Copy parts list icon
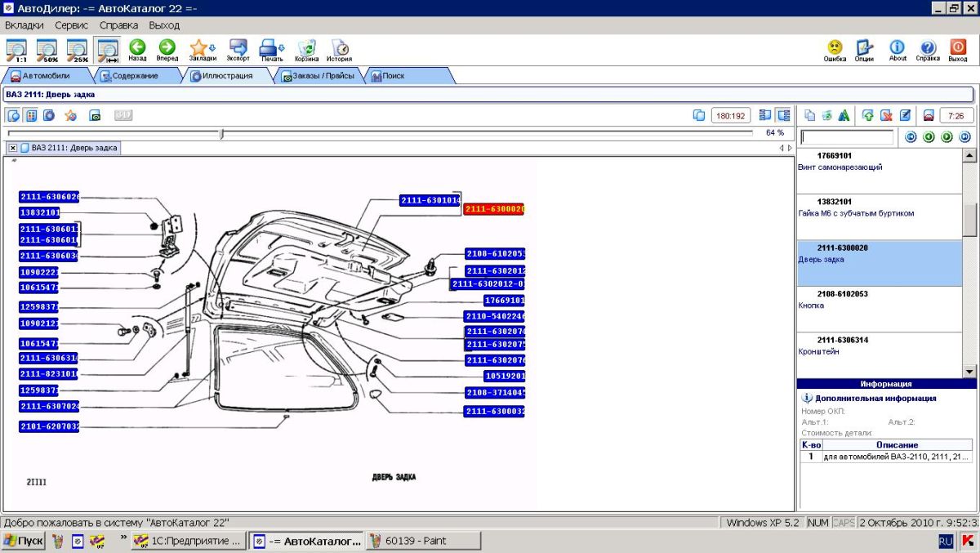Viewport: 980px width, 553px height. [810, 115]
